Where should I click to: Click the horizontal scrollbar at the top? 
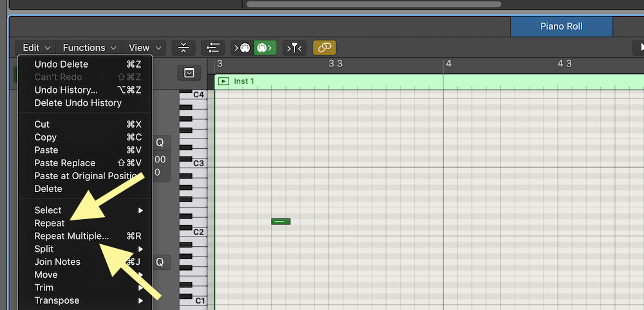click(x=374, y=4)
